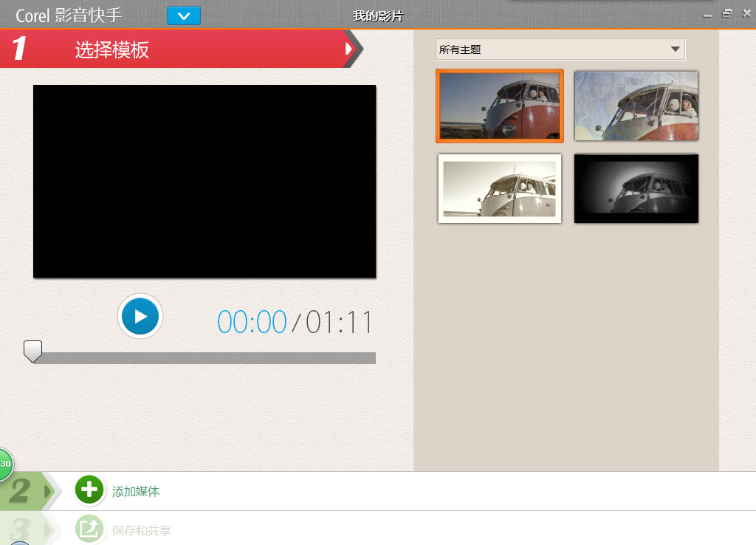
Task: Select the sepia-toned van template thumbnail
Action: tap(500, 188)
